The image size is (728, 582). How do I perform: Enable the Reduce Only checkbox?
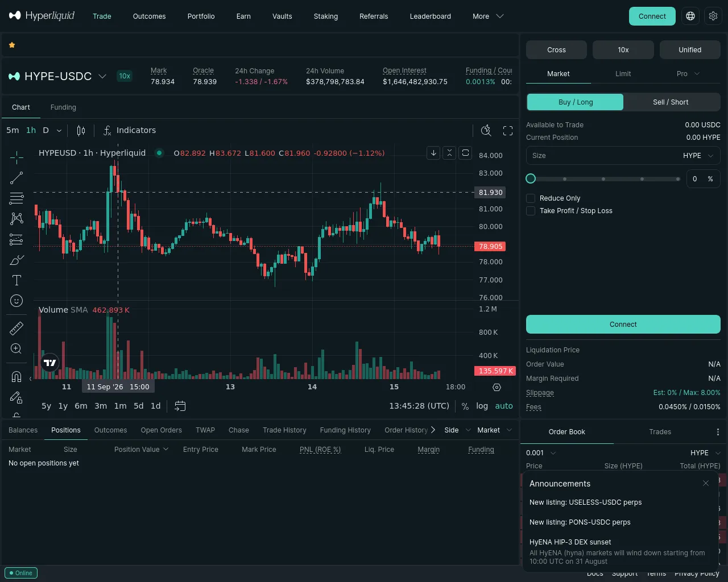pos(531,198)
